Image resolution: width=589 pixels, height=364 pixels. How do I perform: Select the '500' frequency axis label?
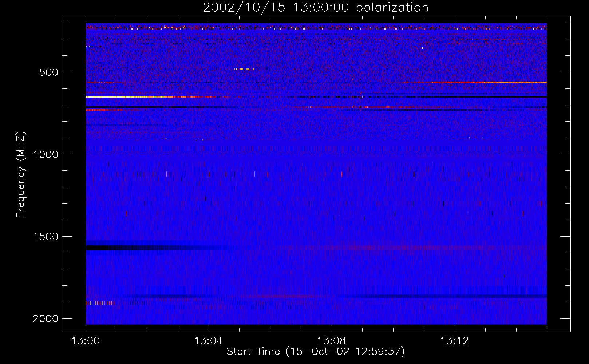point(49,72)
